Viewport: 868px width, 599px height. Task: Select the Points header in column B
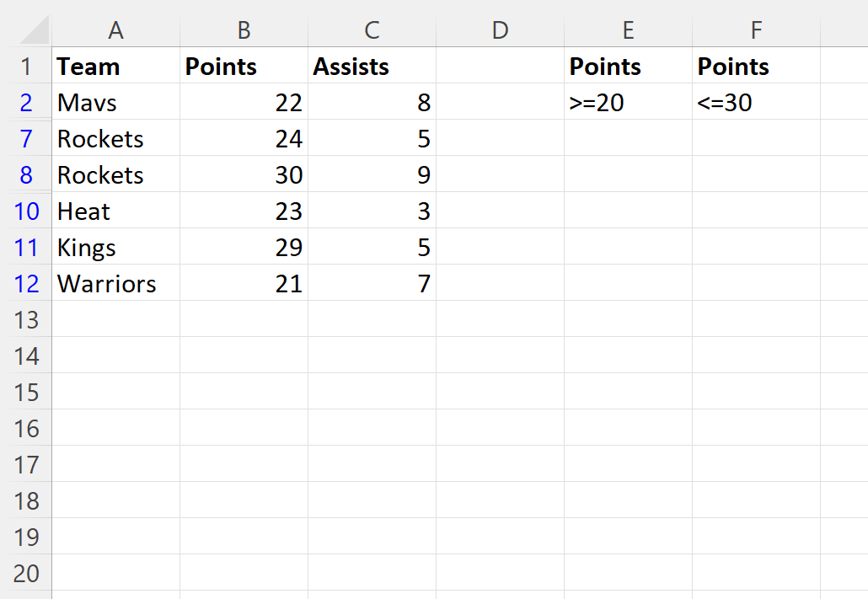click(x=244, y=67)
